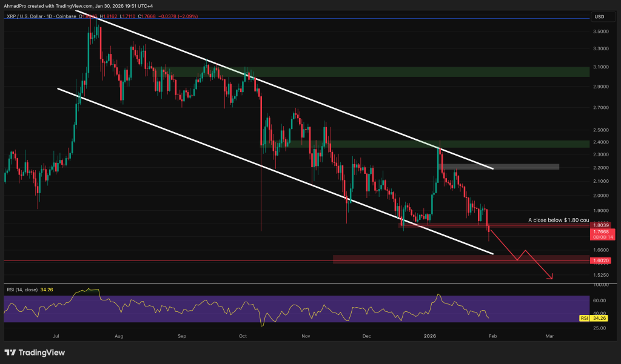This screenshot has width=621, height=364.
Task: Click the red support zone near 1.6020
Action: 462,259
